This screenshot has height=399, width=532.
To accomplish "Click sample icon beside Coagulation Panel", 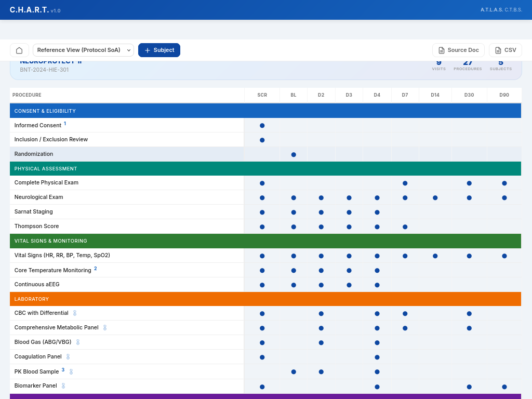I will 68,356.
